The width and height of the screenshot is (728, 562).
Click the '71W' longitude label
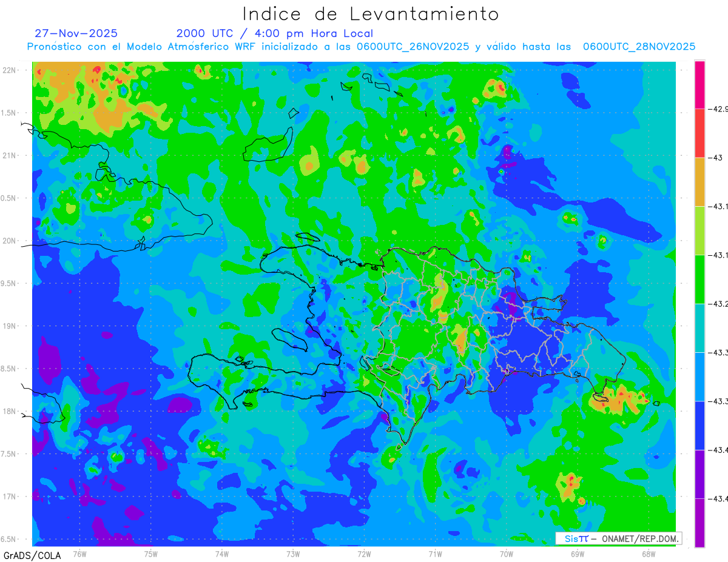tap(435, 553)
